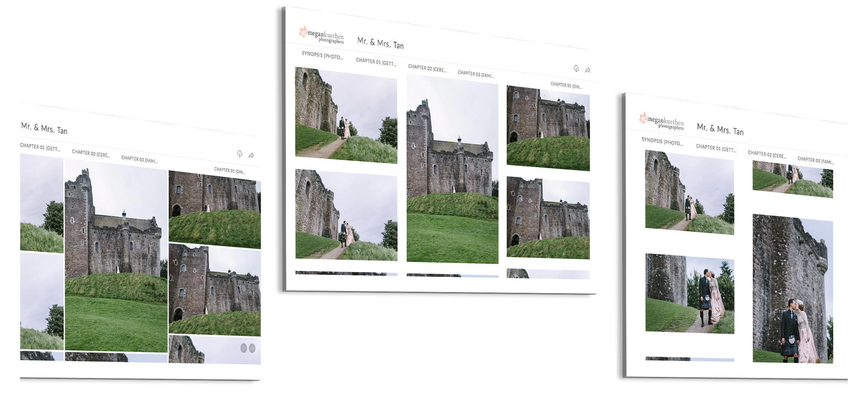Open the CHAPTER 02 {CERE... tab in the left window
This screenshot has height=400, width=868.
91,153
